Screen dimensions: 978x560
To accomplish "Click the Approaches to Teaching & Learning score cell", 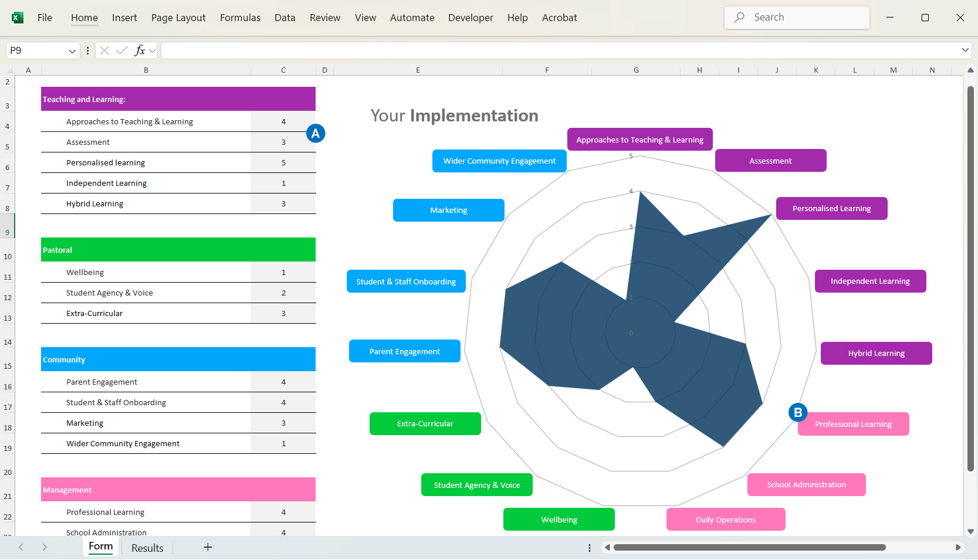I will pyautogui.click(x=283, y=121).
